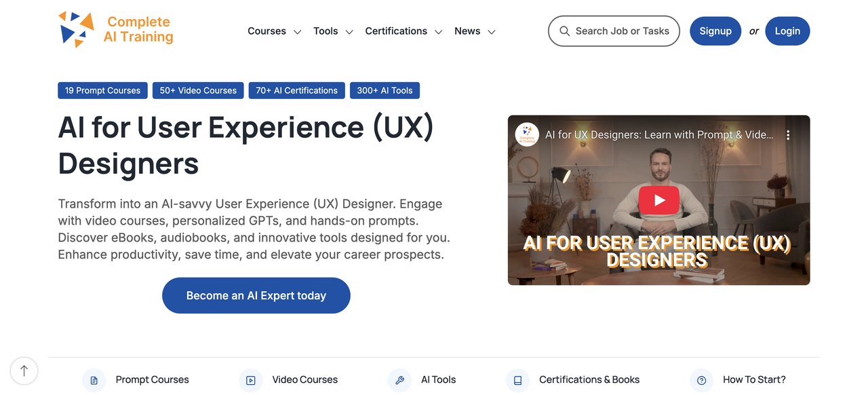Click the Complete AI Training logo
The image size is (868, 395).
(116, 30)
